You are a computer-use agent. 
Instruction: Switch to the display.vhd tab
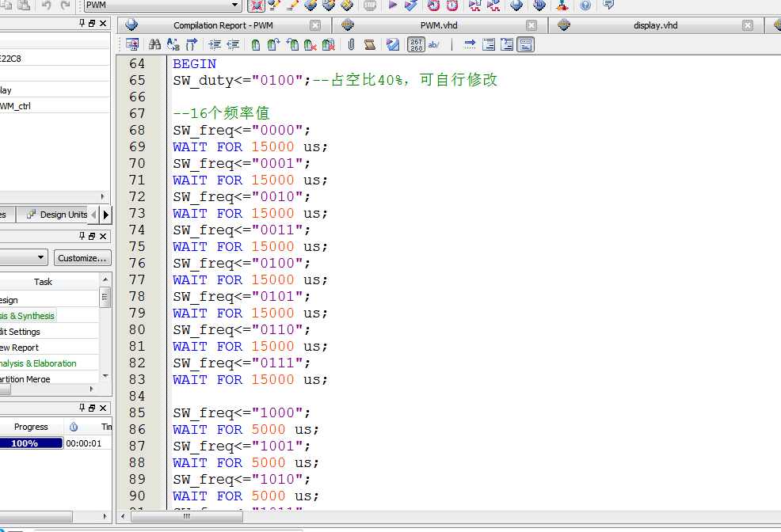point(656,25)
